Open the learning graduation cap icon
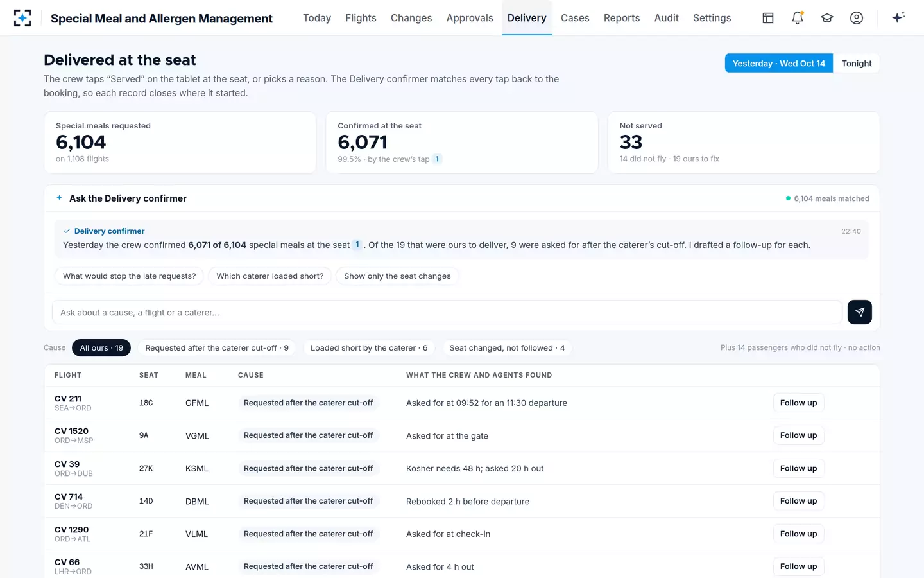 [x=827, y=18]
